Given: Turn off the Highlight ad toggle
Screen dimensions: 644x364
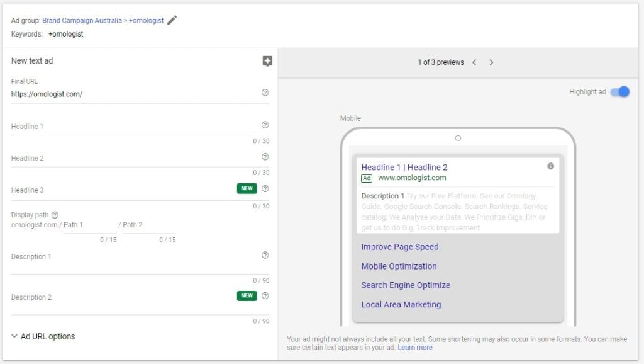Looking at the screenshot, I should click(619, 92).
